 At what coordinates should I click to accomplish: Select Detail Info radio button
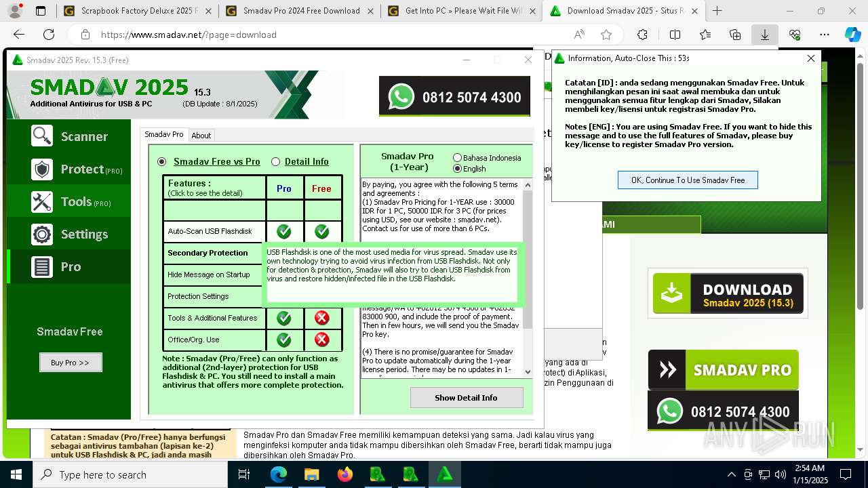275,161
